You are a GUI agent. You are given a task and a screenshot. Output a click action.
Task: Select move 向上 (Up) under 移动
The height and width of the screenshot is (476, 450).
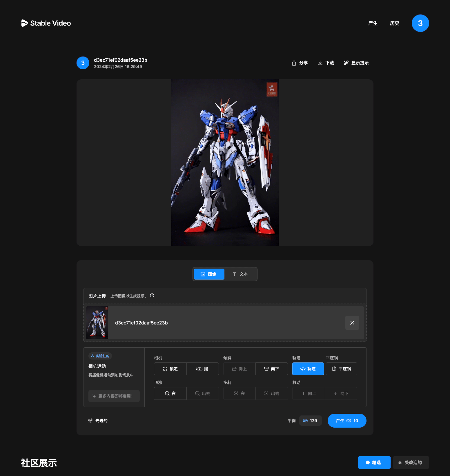[x=308, y=393]
